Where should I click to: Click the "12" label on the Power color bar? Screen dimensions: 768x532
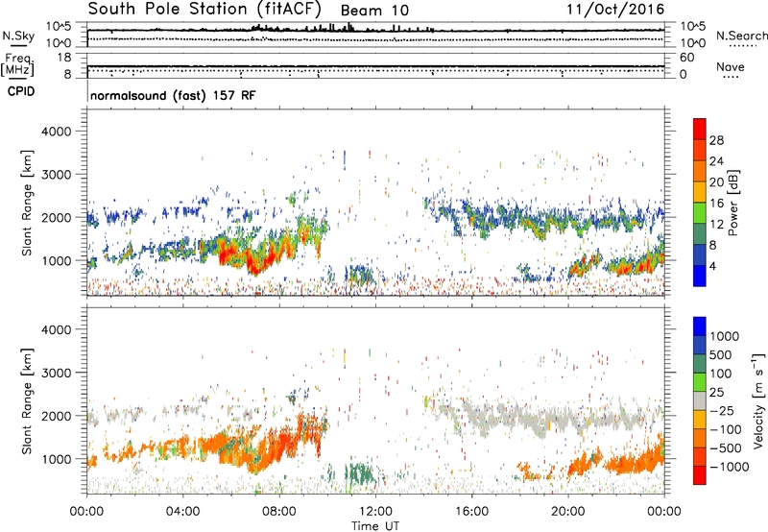[x=716, y=225]
